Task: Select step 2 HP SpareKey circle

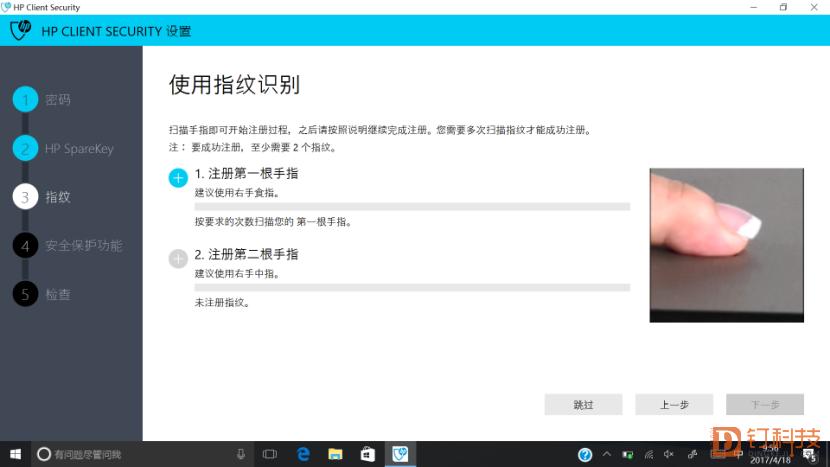Action: [x=25, y=148]
